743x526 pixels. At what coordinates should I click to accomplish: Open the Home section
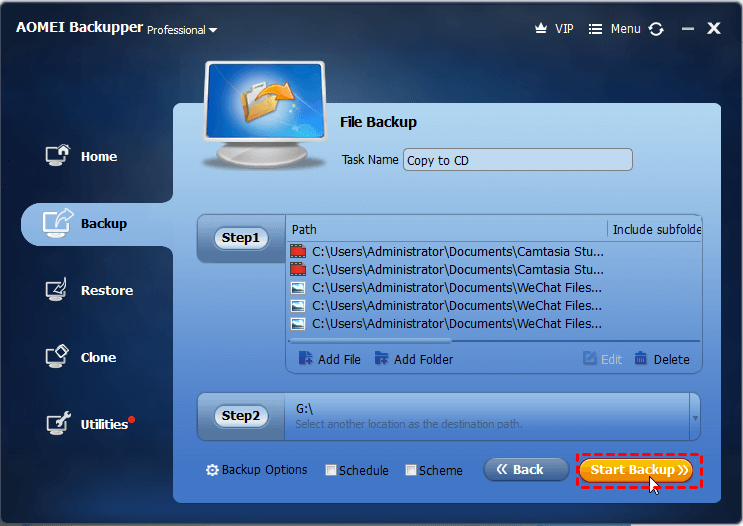coord(99,156)
